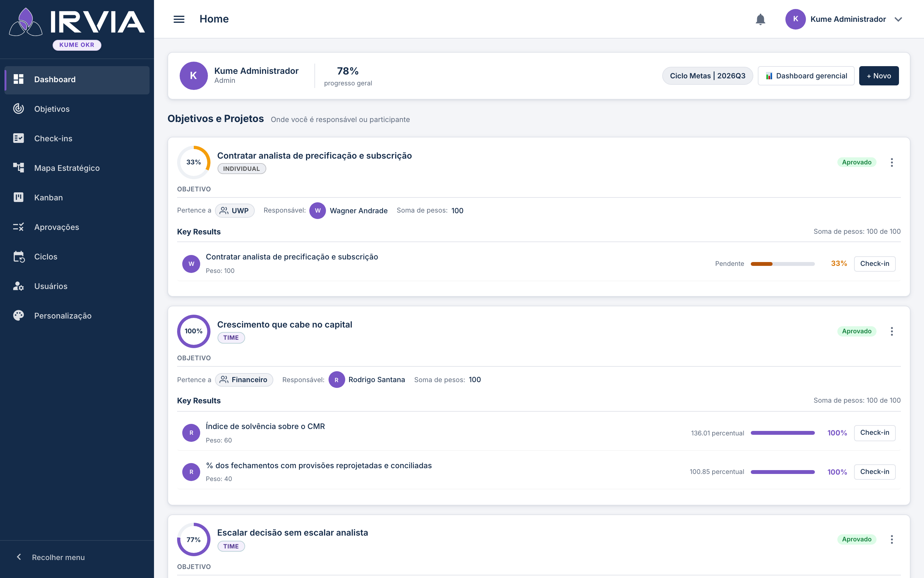
Task: Check-in on % dos fechamentos key result
Action: (874, 471)
